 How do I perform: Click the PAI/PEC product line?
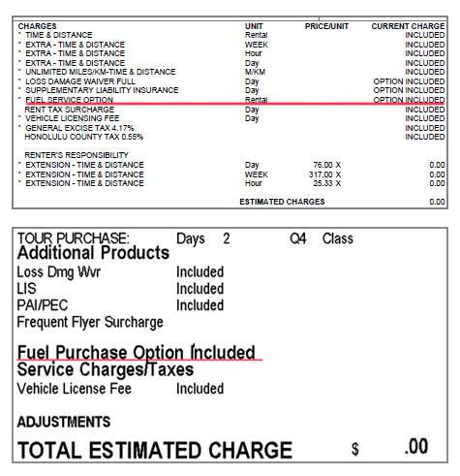(x=120, y=305)
